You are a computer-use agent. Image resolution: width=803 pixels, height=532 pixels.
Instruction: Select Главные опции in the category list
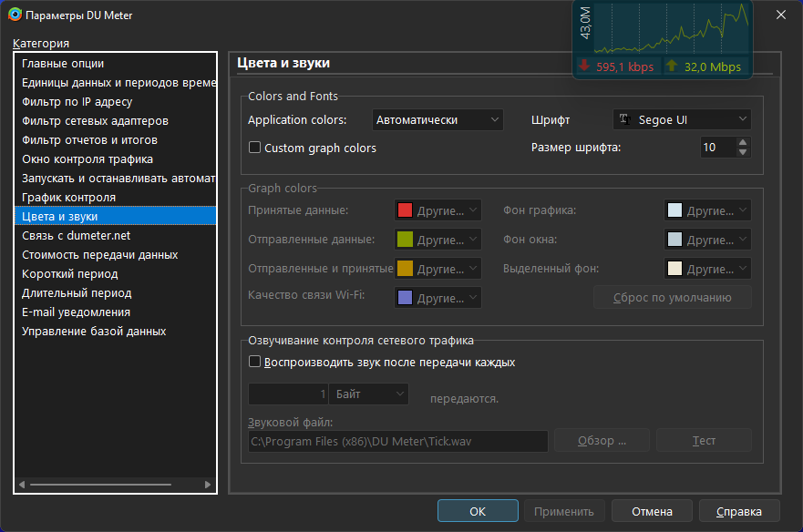coord(63,64)
